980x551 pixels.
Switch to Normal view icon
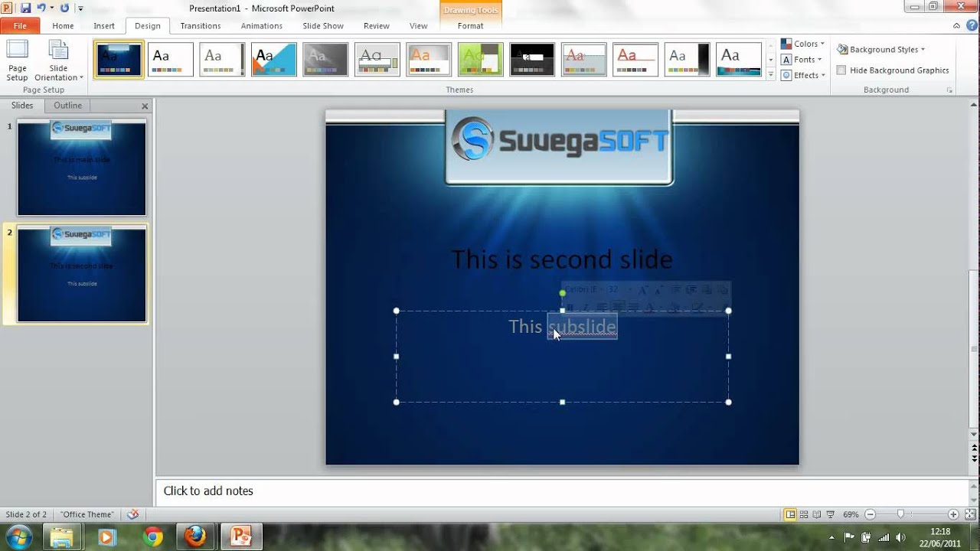791,515
